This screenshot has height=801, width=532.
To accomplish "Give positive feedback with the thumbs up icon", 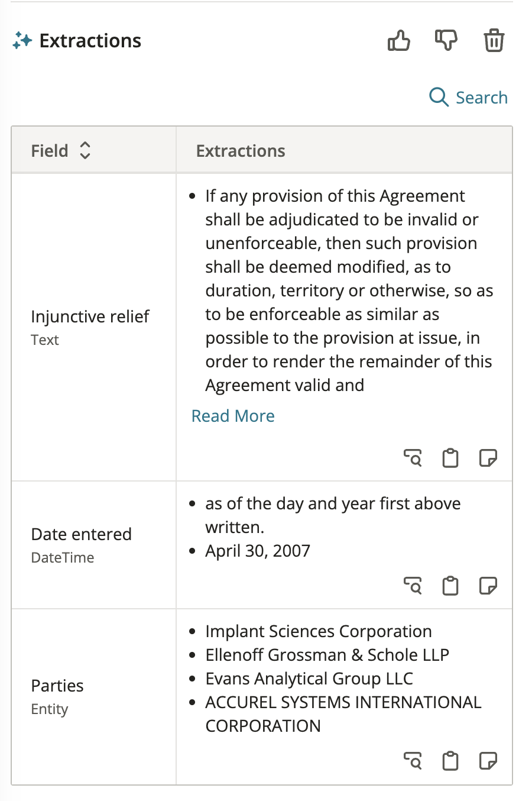I will pyautogui.click(x=398, y=40).
